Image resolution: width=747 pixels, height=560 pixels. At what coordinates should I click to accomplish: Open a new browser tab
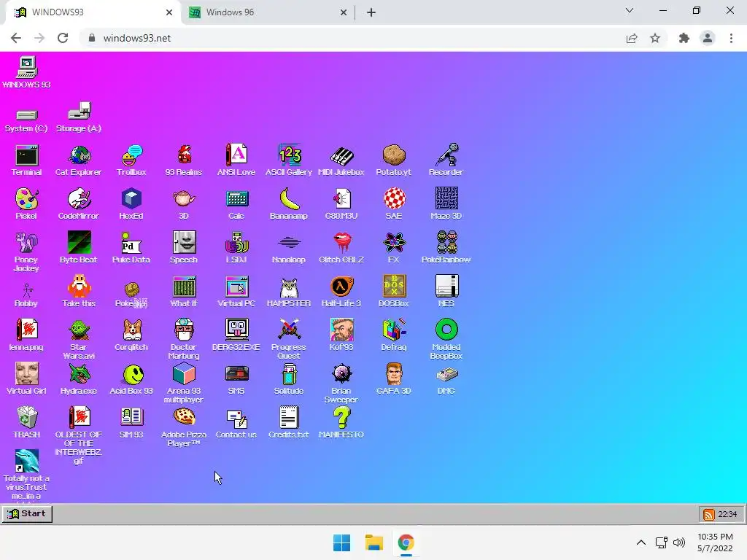coord(371,12)
